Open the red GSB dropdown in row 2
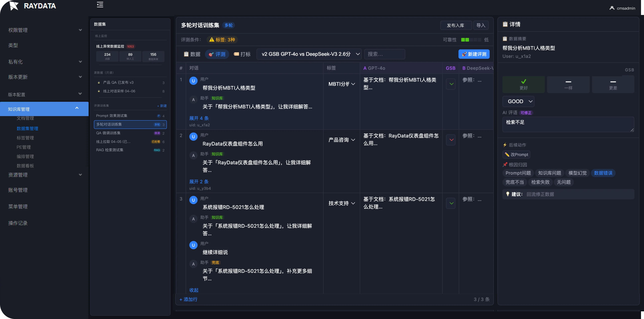The width and height of the screenshot is (644, 319). pyautogui.click(x=451, y=140)
